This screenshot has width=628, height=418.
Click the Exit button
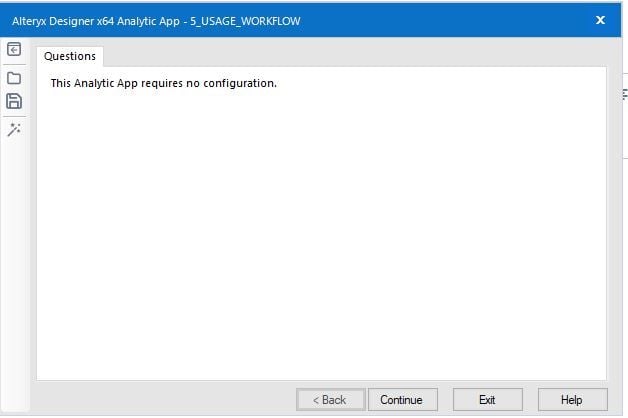(487, 400)
